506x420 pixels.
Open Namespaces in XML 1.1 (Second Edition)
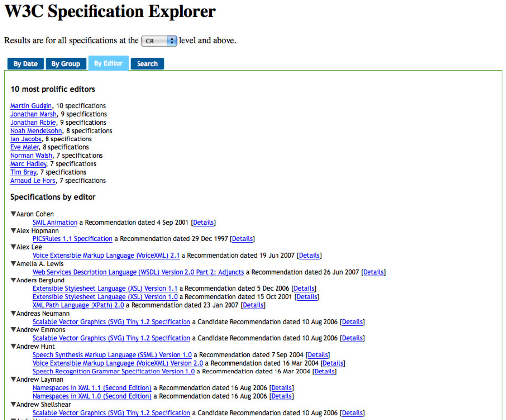pyautogui.click(x=92, y=388)
